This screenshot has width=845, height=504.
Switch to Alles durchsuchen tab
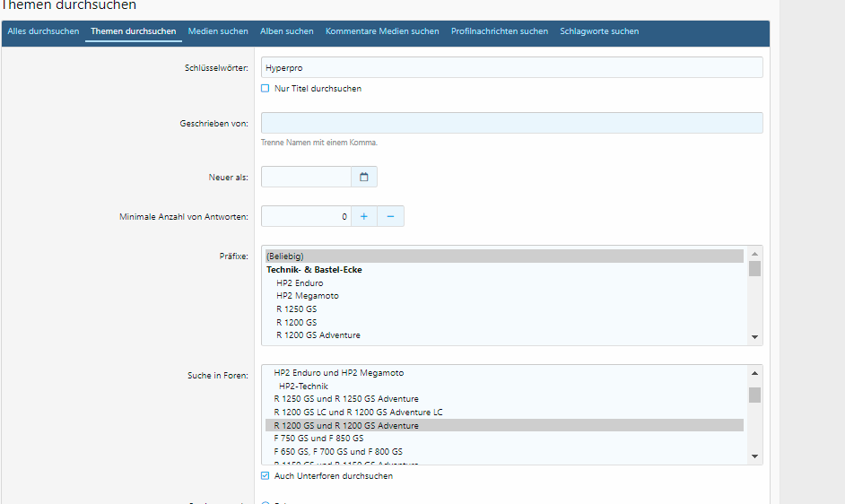pos(43,31)
